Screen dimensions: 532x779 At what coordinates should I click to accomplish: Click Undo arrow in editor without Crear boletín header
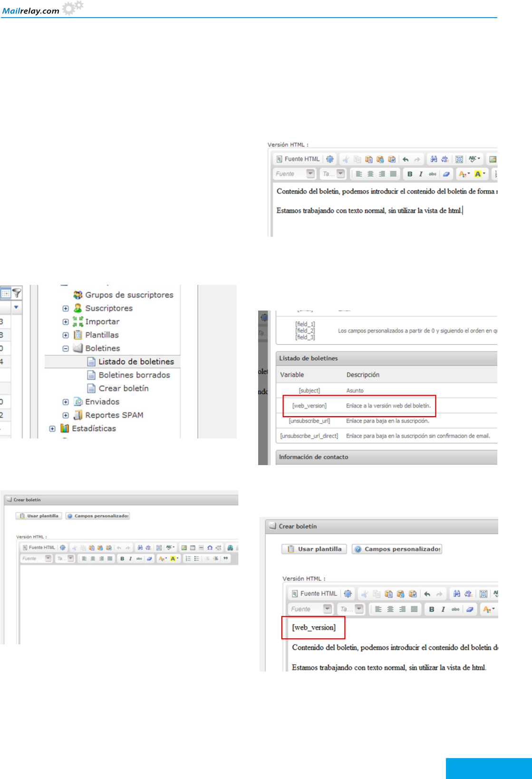[406, 159]
